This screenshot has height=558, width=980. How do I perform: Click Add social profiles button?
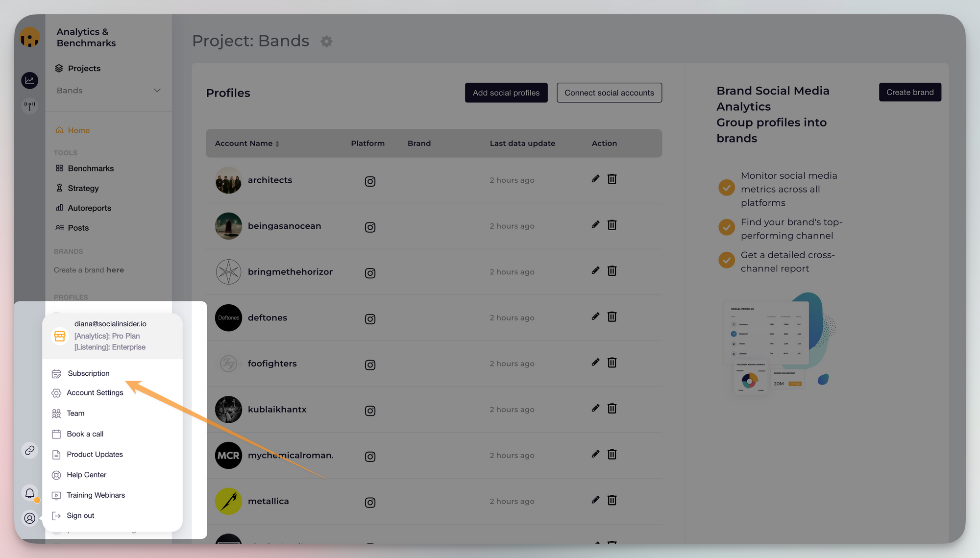point(506,93)
